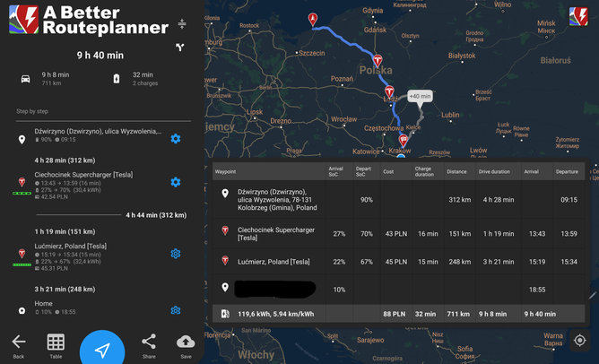Click the Waypoint column header
The height and width of the screenshot is (364, 599).
pyautogui.click(x=225, y=170)
